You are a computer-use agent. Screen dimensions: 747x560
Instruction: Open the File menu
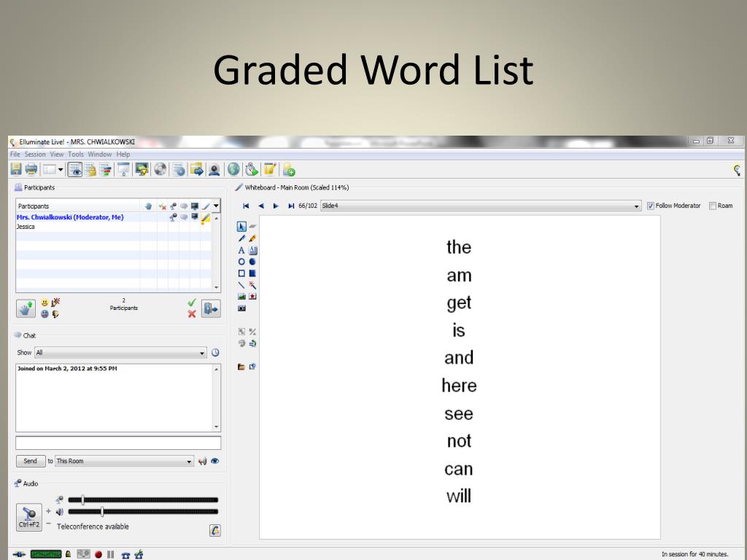click(15, 155)
